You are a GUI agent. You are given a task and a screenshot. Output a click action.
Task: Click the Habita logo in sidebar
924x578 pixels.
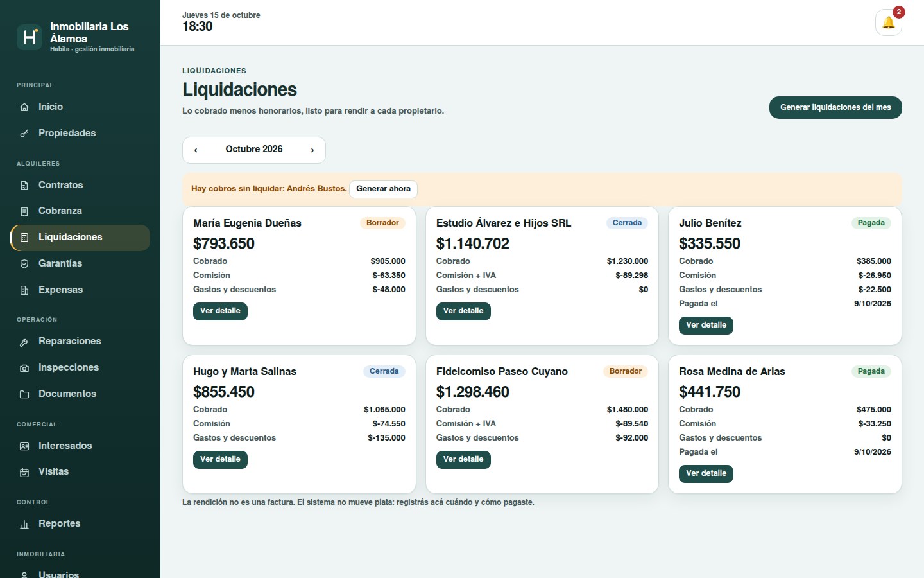pos(29,37)
